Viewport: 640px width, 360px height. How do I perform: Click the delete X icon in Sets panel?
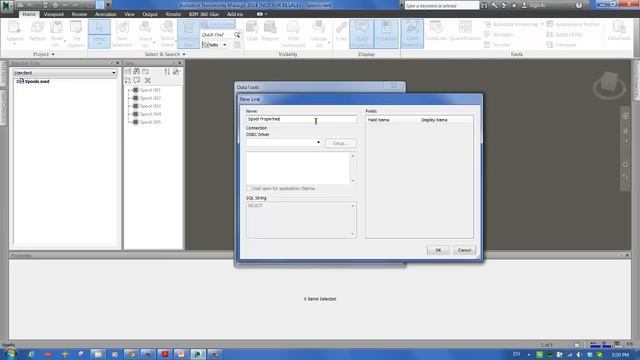(x=147, y=80)
